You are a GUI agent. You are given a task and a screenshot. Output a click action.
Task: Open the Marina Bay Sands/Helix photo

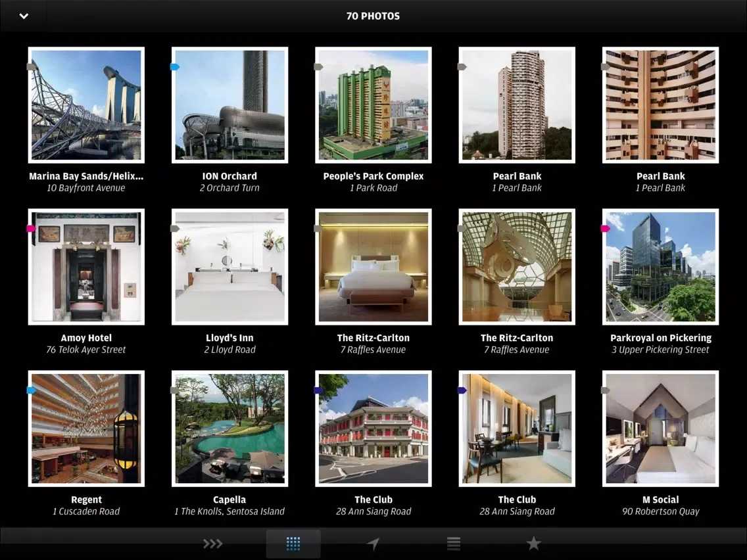tap(86, 105)
